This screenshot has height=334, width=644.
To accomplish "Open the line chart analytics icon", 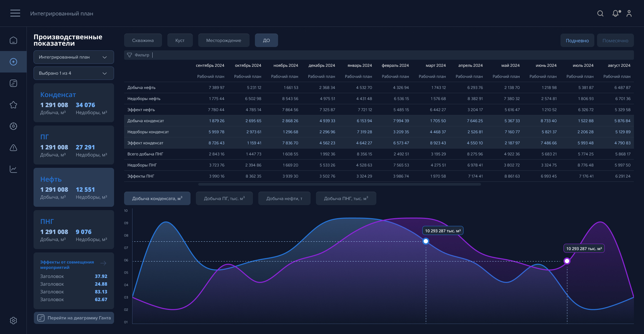I will tap(13, 169).
